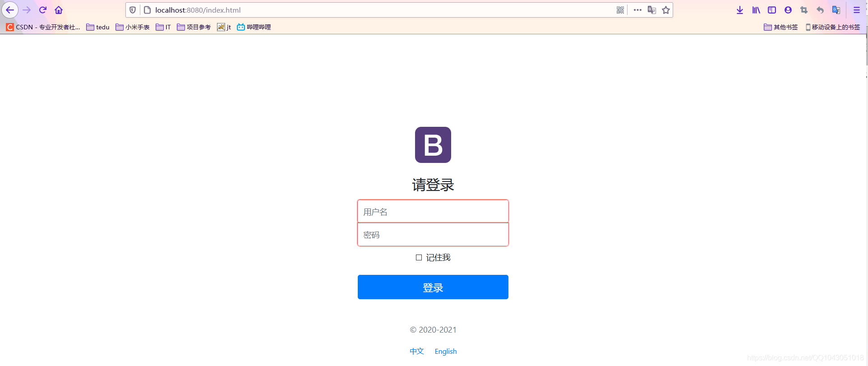Focus the 用户名 input field

(433, 211)
